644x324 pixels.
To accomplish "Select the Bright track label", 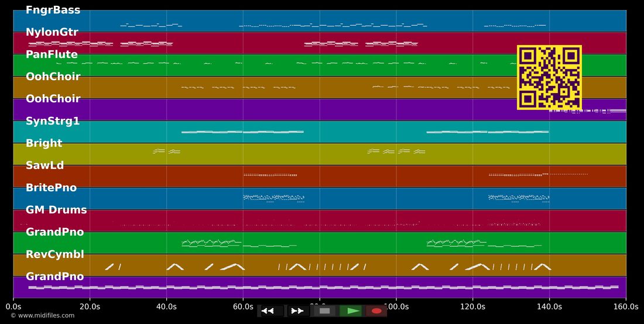I will point(44,143).
